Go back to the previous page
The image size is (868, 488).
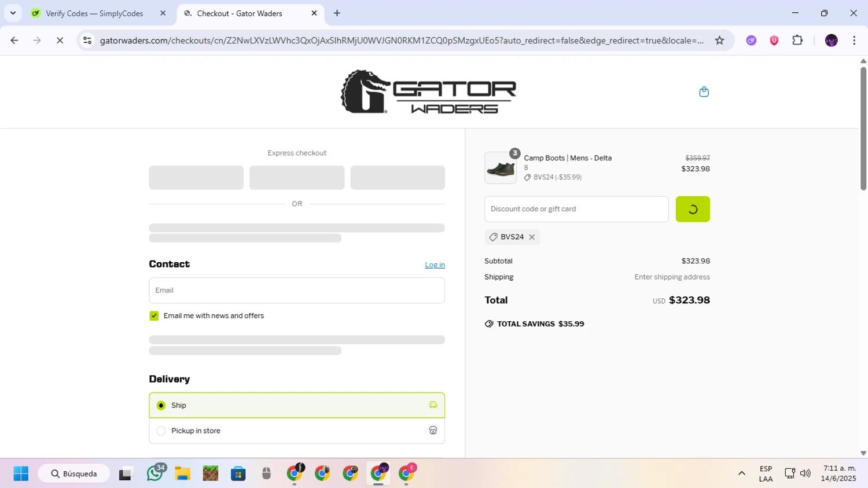point(14,41)
